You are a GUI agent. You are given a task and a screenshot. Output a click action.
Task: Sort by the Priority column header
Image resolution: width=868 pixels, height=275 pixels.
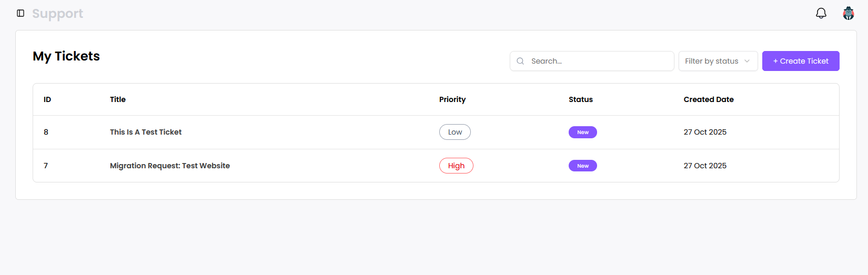click(452, 99)
